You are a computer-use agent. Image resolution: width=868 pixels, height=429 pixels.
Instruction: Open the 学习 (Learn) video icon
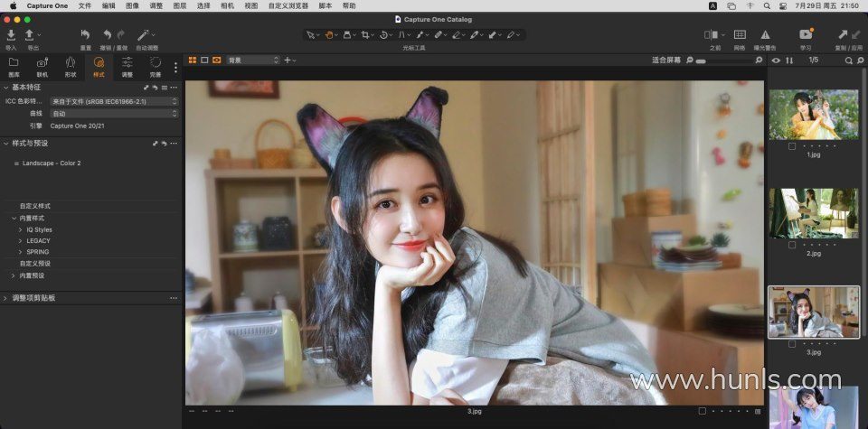coord(806,34)
